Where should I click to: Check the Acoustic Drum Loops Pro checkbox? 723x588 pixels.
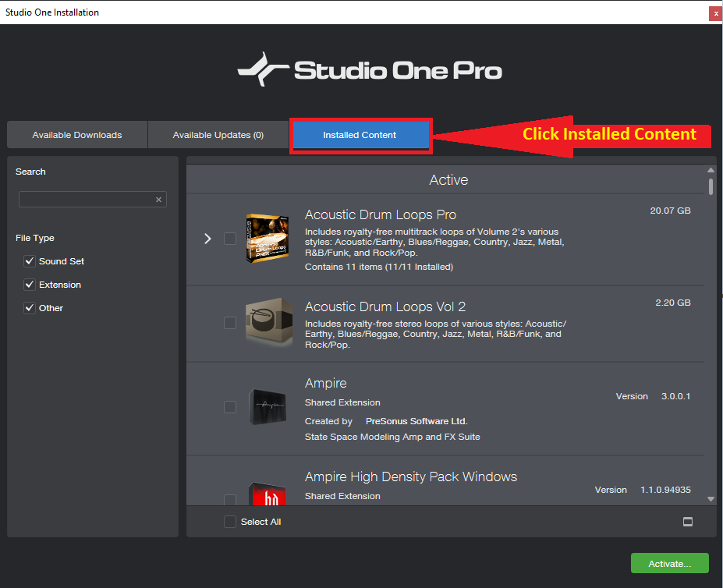click(230, 239)
